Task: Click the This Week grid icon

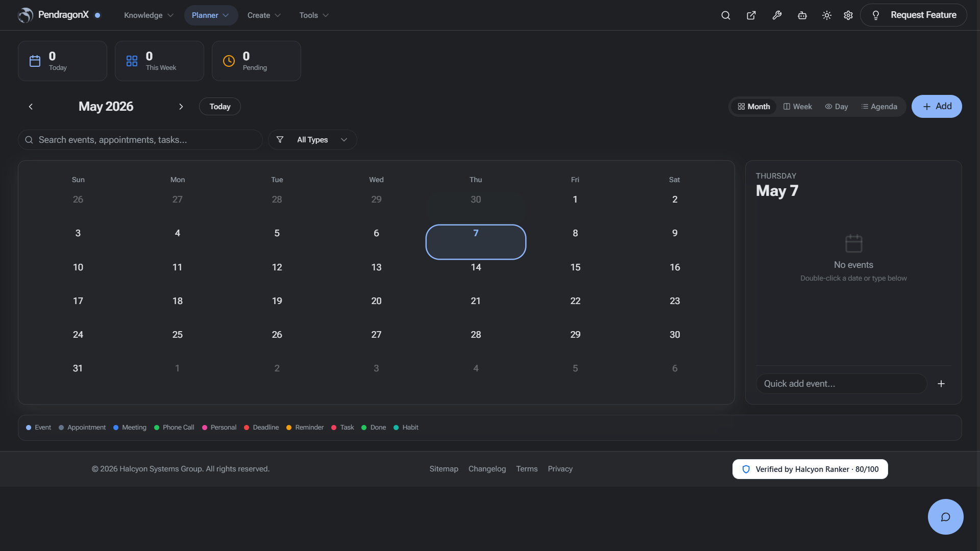Action: [x=132, y=61]
